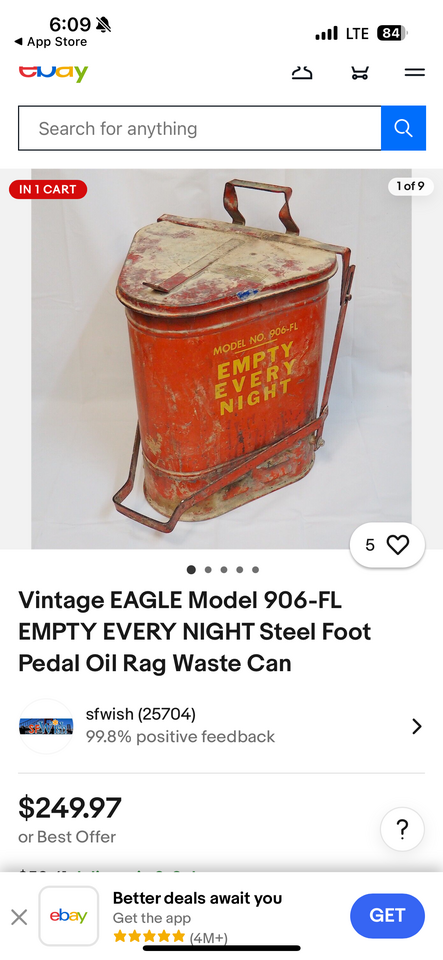Tap the GET app button
This screenshot has height=960, width=443.
pyautogui.click(x=387, y=915)
